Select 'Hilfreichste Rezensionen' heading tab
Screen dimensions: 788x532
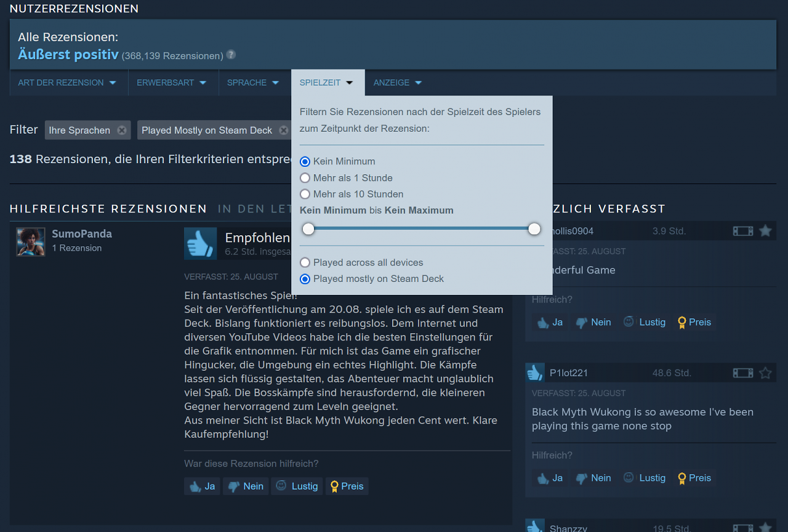(108, 209)
